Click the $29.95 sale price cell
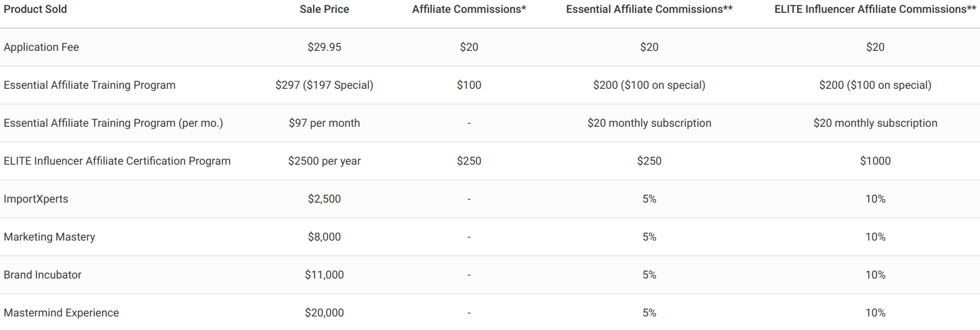980x330 pixels. tap(324, 47)
